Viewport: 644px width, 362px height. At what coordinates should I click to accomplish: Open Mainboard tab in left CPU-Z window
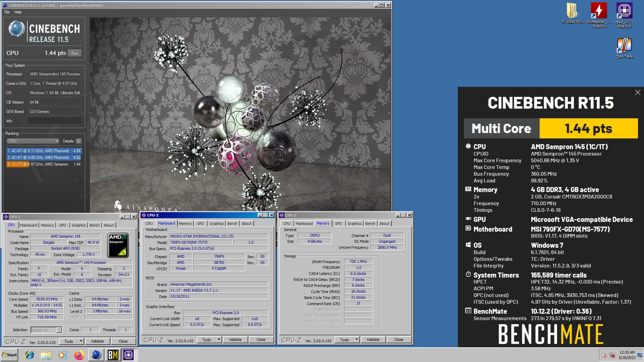click(x=29, y=225)
